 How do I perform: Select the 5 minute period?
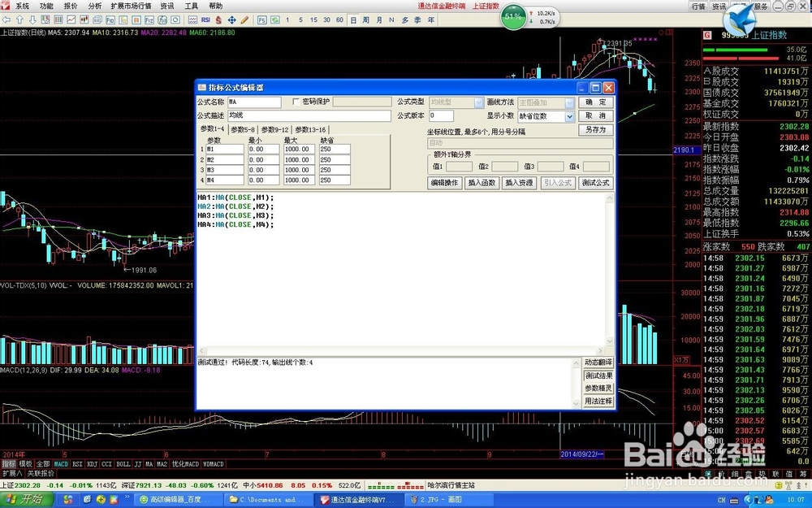click(301, 20)
